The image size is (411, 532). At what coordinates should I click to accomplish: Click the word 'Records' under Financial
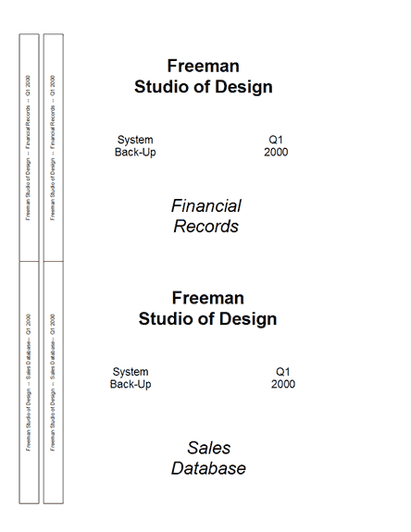coord(206,227)
